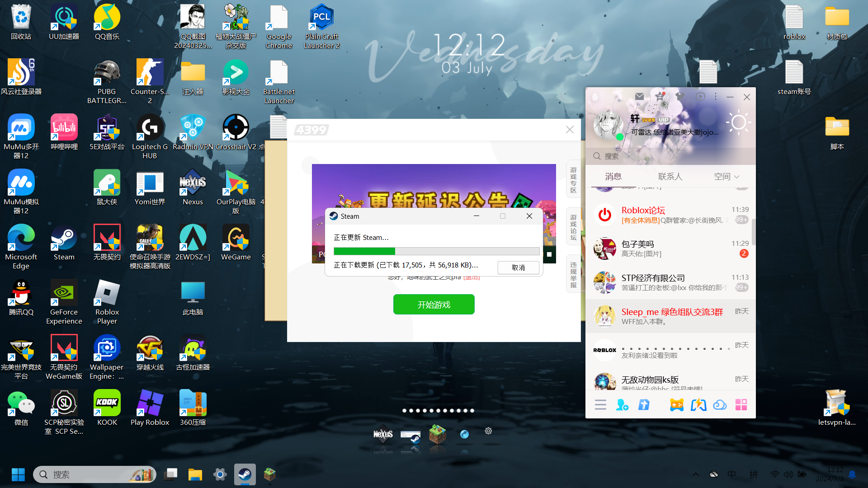
Task: Show hidden system tray icons chevron
Action: pos(696,474)
